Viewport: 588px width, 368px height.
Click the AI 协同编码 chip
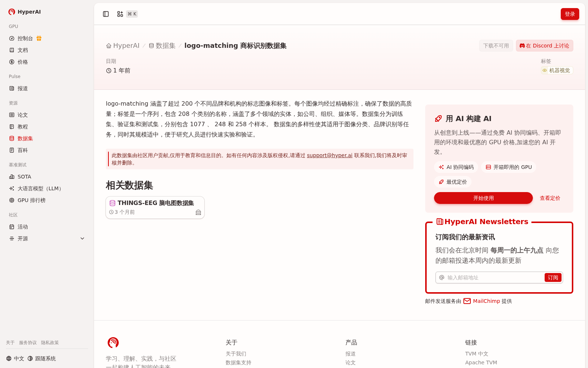[x=456, y=167]
